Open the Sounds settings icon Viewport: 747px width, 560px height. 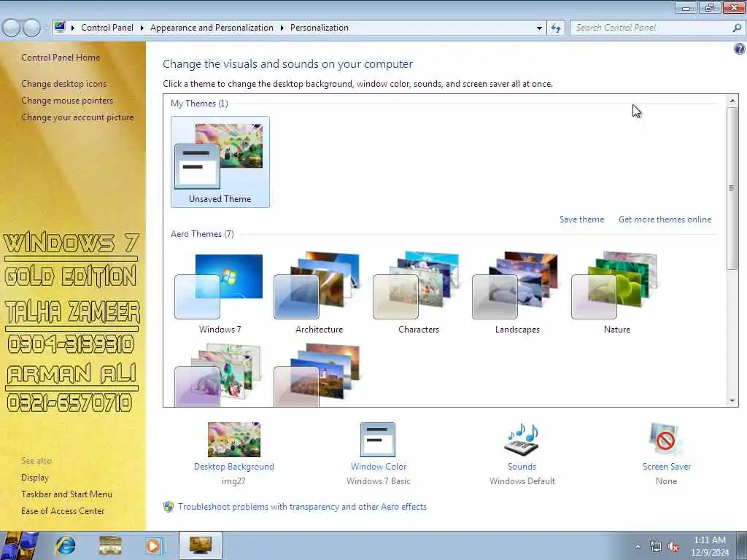(x=522, y=439)
